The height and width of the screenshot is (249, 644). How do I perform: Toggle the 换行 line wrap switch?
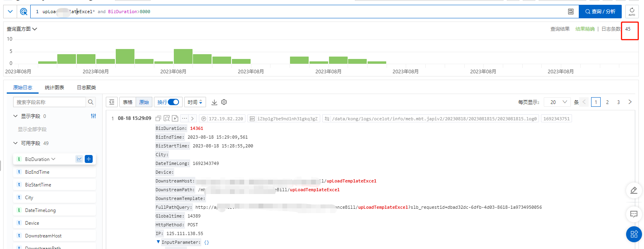coord(173,102)
